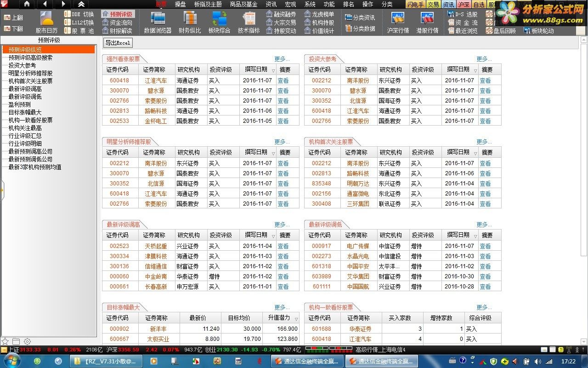Select the L1L2切换 toolbar item
Screen dimensions: 588x368
[x=79, y=23]
